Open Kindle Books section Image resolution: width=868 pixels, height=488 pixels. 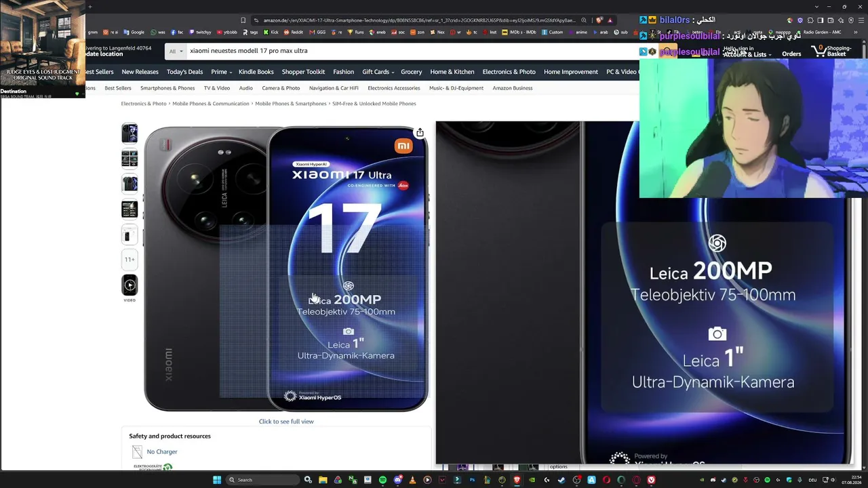click(256, 72)
